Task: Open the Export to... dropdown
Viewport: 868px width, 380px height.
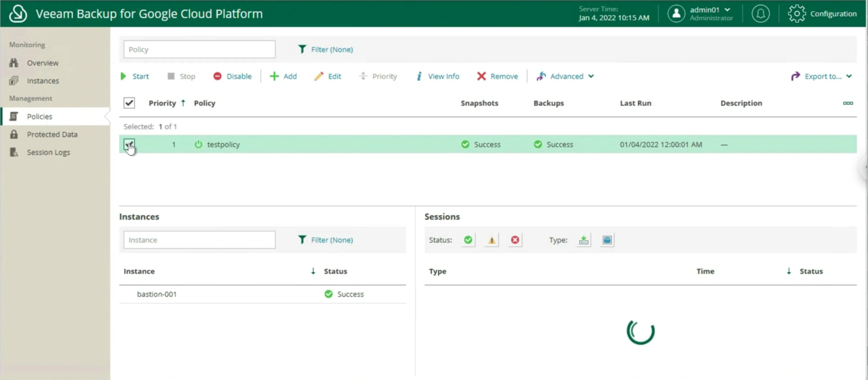Action: pyautogui.click(x=821, y=76)
